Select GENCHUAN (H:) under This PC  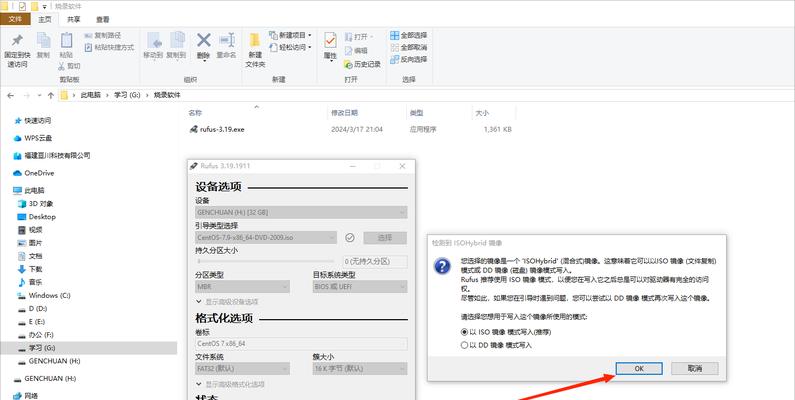tap(49, 361)
